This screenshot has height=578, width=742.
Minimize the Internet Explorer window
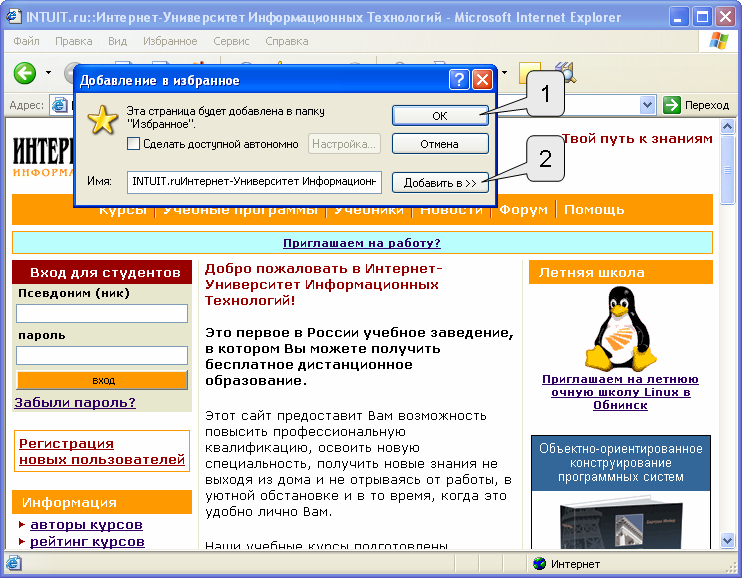pyautogui.click(x=679, y=17)
